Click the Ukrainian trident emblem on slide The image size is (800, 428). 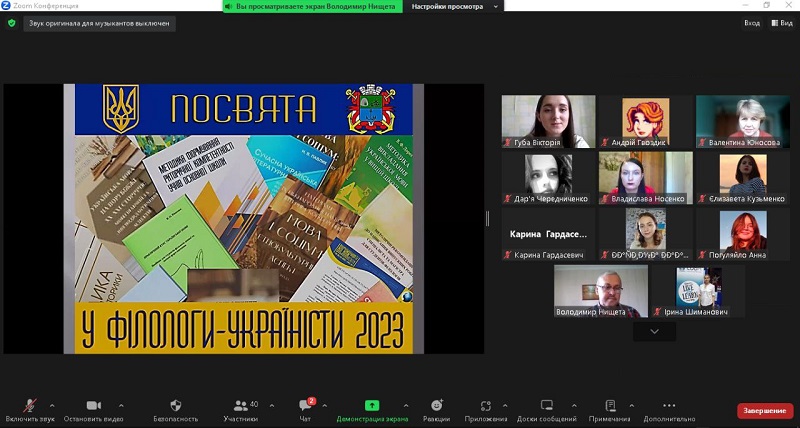click(120, 109)
